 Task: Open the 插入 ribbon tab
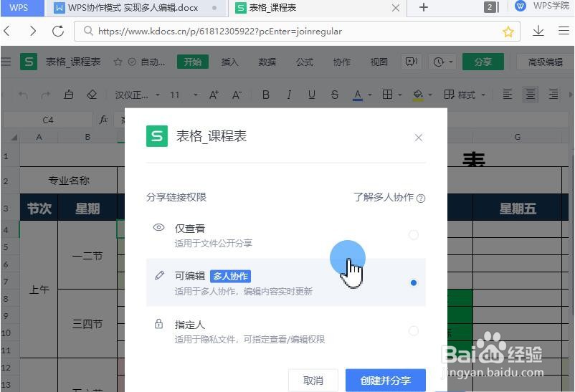point(230,62)
